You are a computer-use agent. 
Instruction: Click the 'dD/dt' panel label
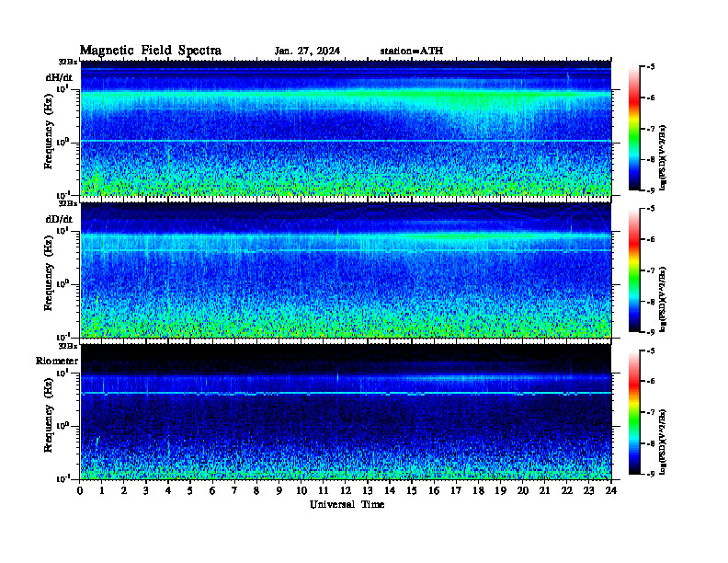[59, 219]
